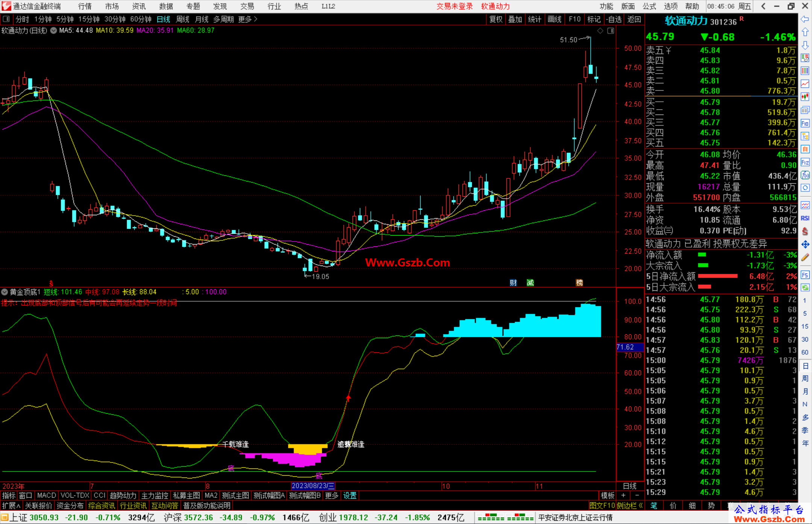Click the 5日净流入额 red bar
The height and width of the screenshot is (524, 812).
click(x=718, y=276)
